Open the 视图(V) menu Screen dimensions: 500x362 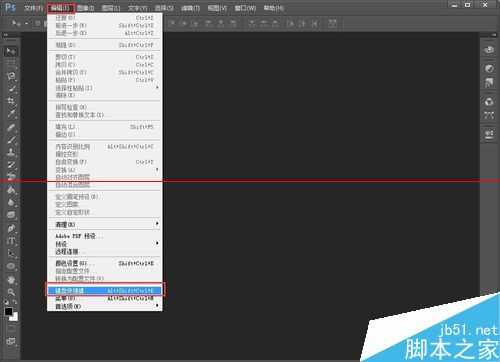217,7
